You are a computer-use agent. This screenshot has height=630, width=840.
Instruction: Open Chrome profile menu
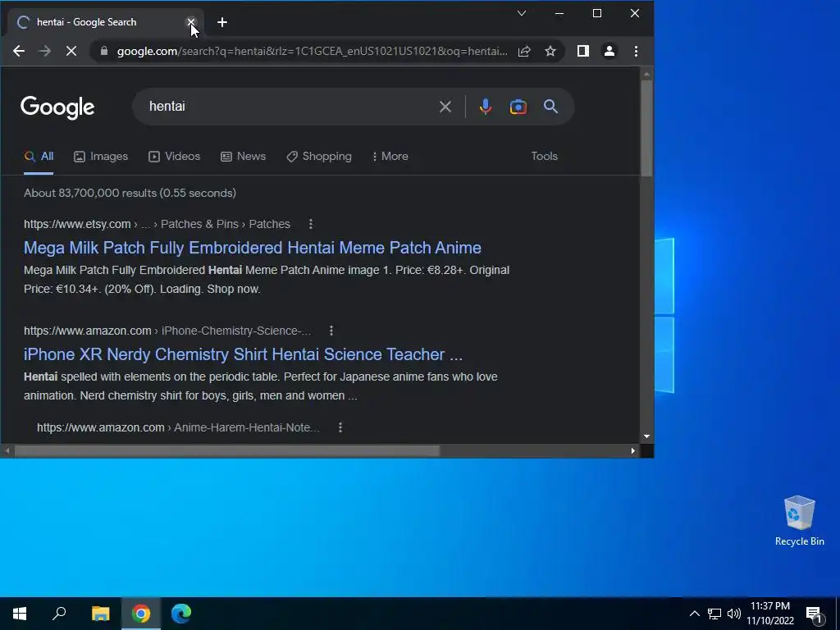pyautogui.click(x=609, y=51)
